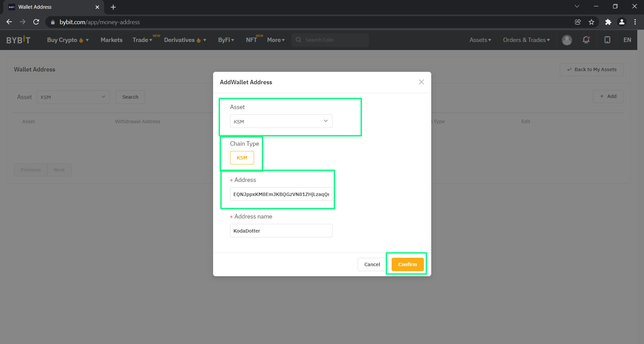Open the Asset KSM filter dropdown
This screenshot has height=344, width=644.
coord(73,97)
